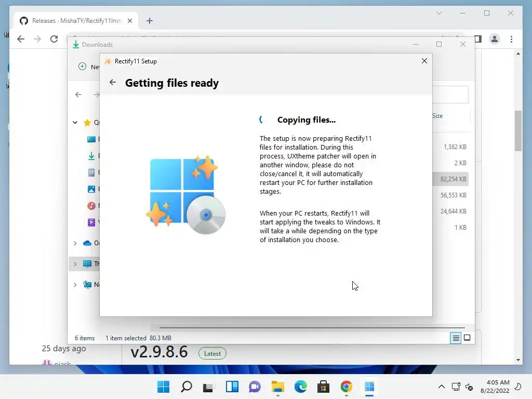This screenshot has width=532, height=399.
Task: Open Chat on the taskbar
Action: (x=255, y=387)
